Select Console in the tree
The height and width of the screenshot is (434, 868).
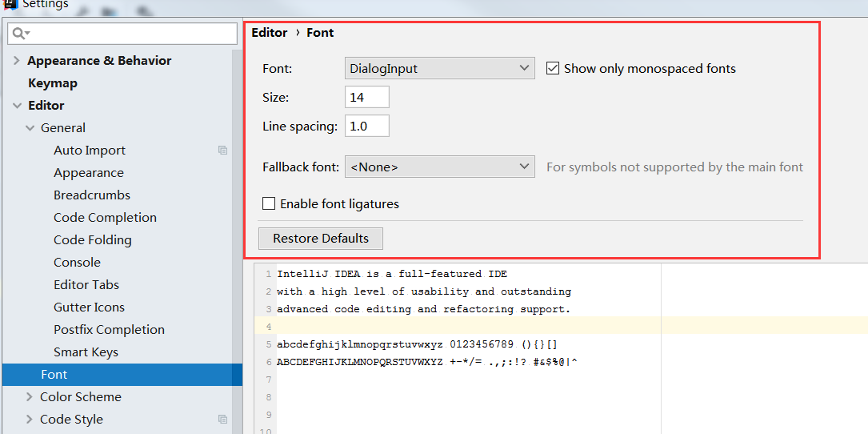tap(77, 262)
